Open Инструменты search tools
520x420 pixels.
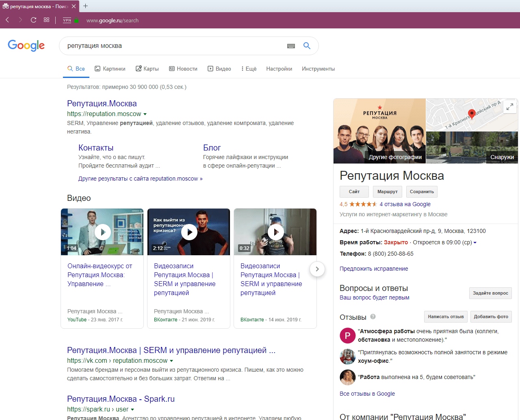(x=318, y=69)
